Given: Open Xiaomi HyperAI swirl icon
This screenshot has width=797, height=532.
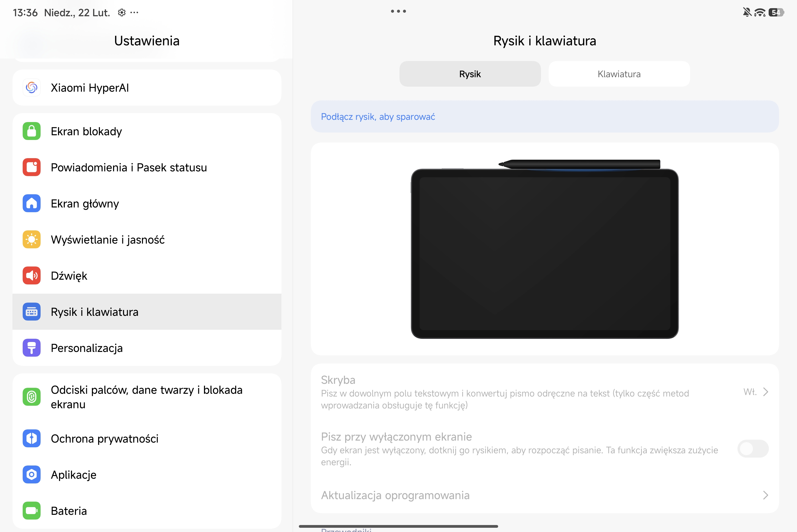Looking at the screenshot, I should point(32,88).
